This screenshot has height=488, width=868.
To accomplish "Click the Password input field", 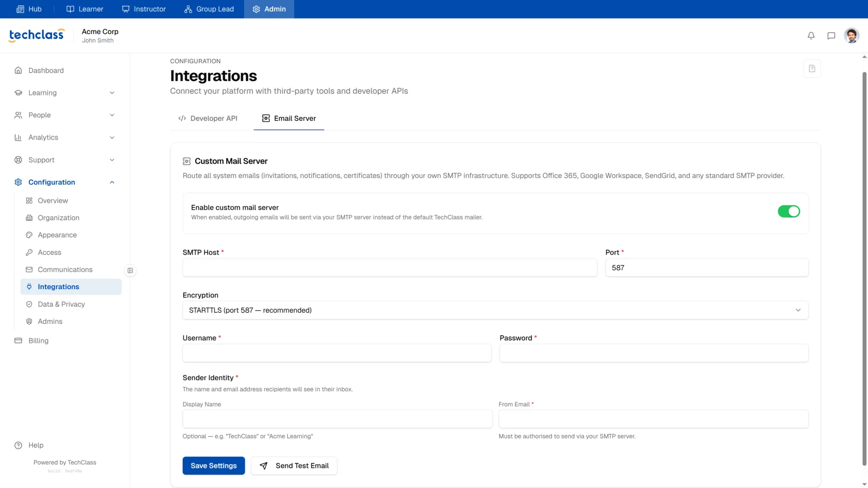I will pyautogui.click(x=654, y=353).
